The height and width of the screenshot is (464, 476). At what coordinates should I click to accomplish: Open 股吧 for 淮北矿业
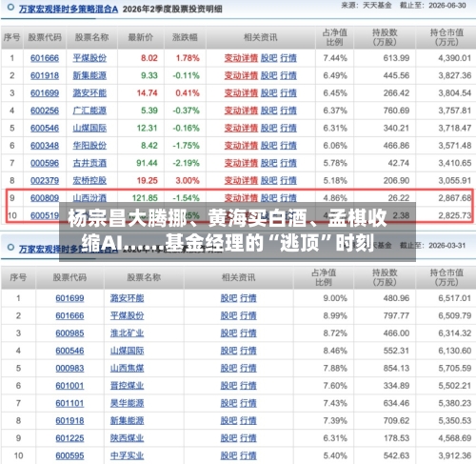[228, 333]
